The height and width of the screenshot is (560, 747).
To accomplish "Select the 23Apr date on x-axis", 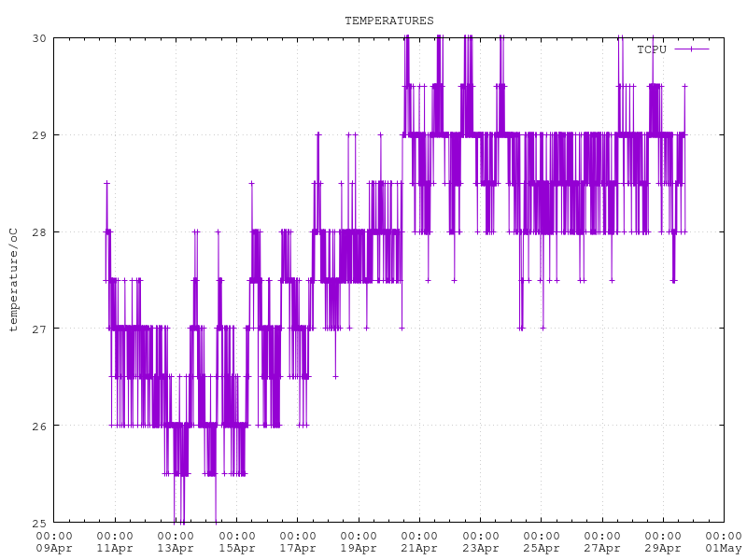I will pos(480,548).
